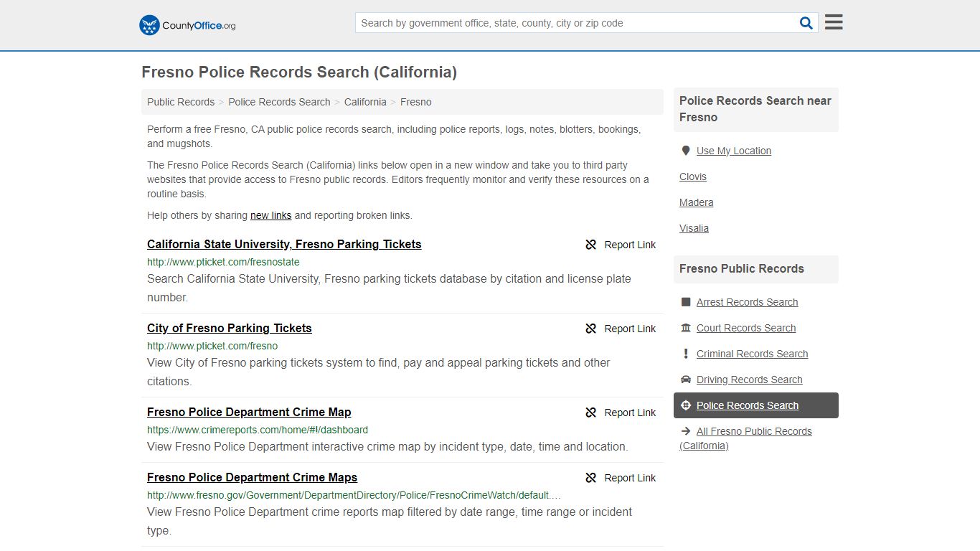This screenshot has height=551, width=980.
Task: Click the Court Records courthouse icon
Action: coord(686,328)
